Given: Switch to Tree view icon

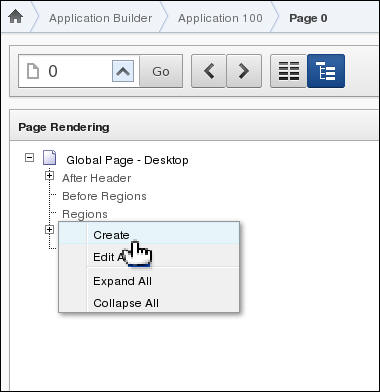Looking at the screenshot, I should 326,71.
